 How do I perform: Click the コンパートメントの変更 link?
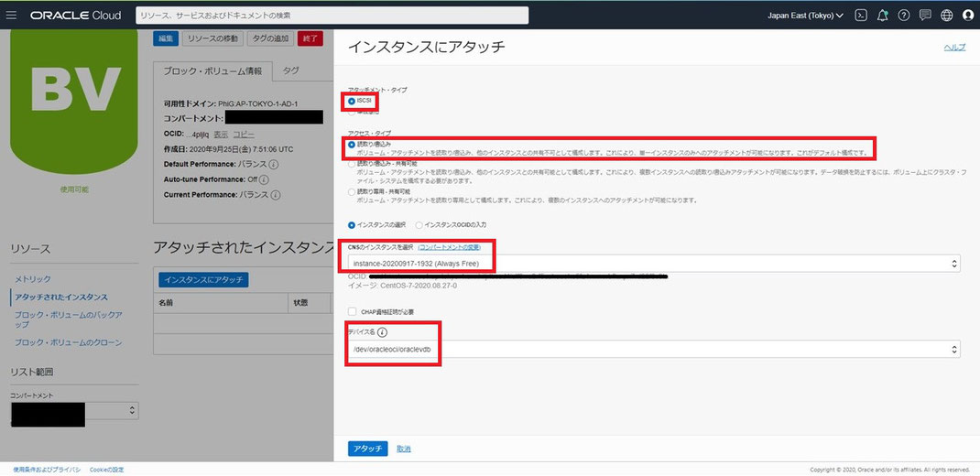(450, 247)
